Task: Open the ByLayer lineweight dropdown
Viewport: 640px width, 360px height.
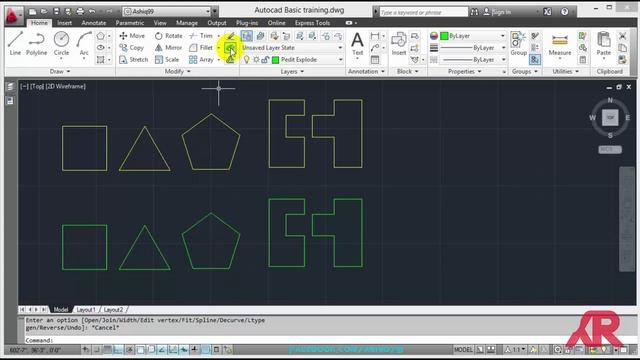Action: coord(473,48)
